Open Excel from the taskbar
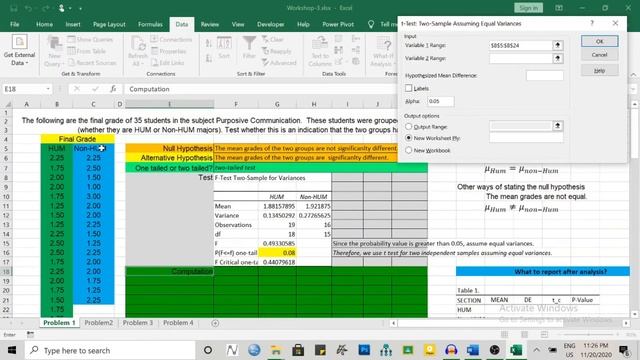The width and height of the screenshot is (640, 360). pyautogui.click(x=516, y=350)
